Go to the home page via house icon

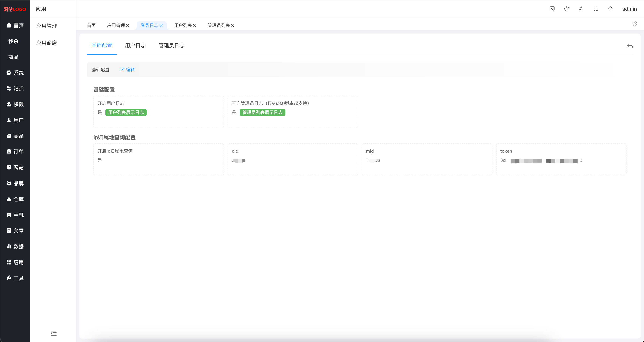click(610, 9)
